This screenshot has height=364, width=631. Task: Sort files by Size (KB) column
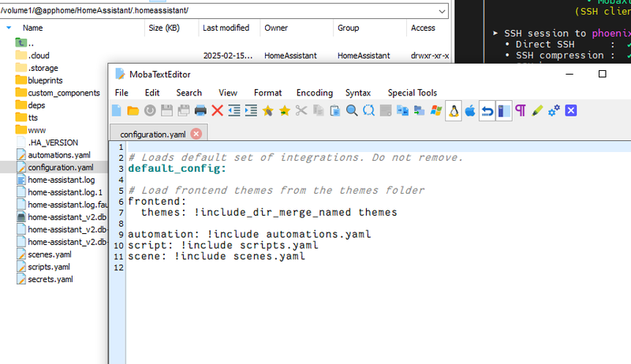(x=164, y=28)
